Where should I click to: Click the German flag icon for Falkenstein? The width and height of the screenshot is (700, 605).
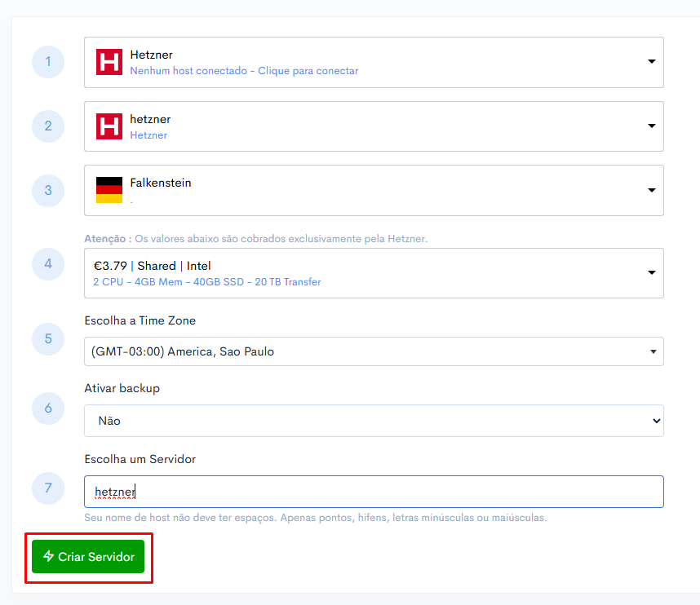pos(109,190)
